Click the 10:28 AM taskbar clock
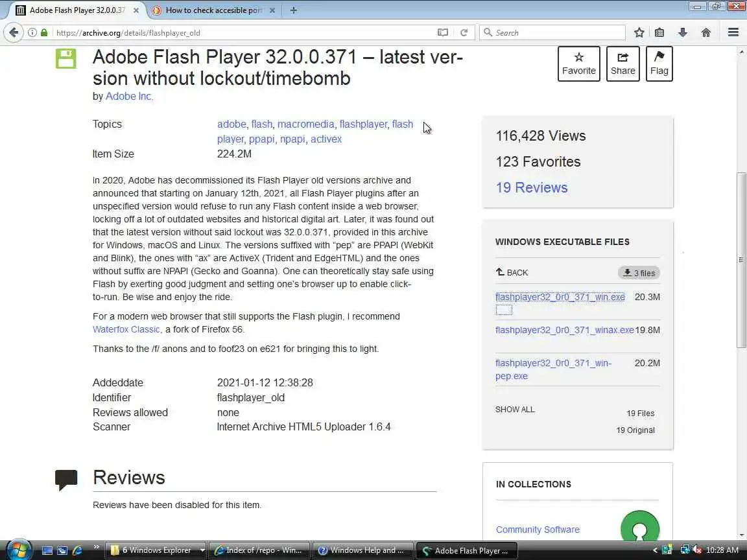 point(722,550)
